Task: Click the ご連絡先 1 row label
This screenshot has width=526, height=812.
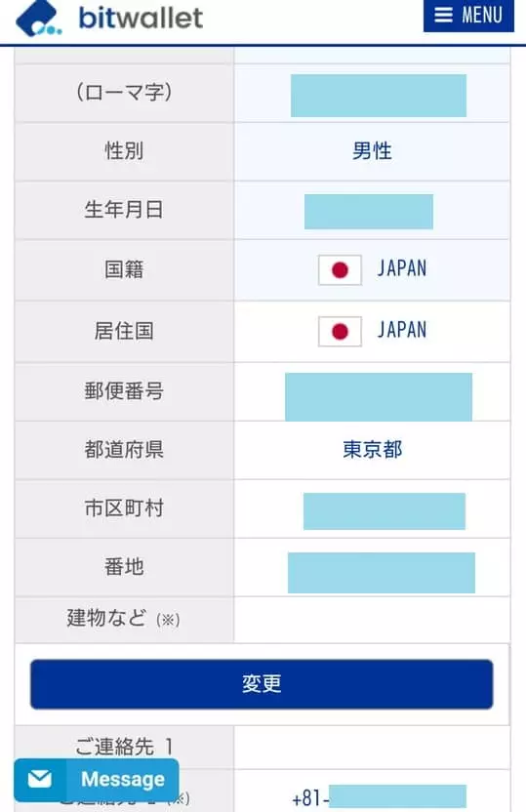Action: 124,747
